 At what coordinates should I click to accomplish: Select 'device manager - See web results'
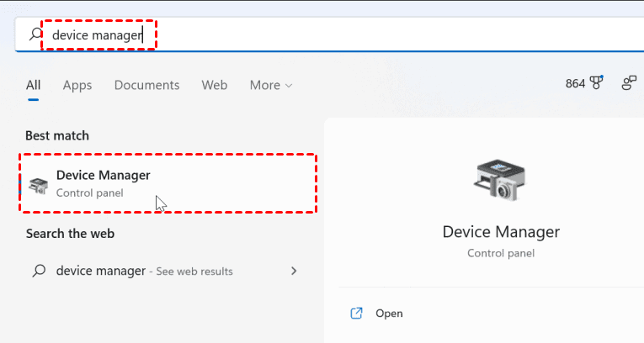[x=144, y=271]
